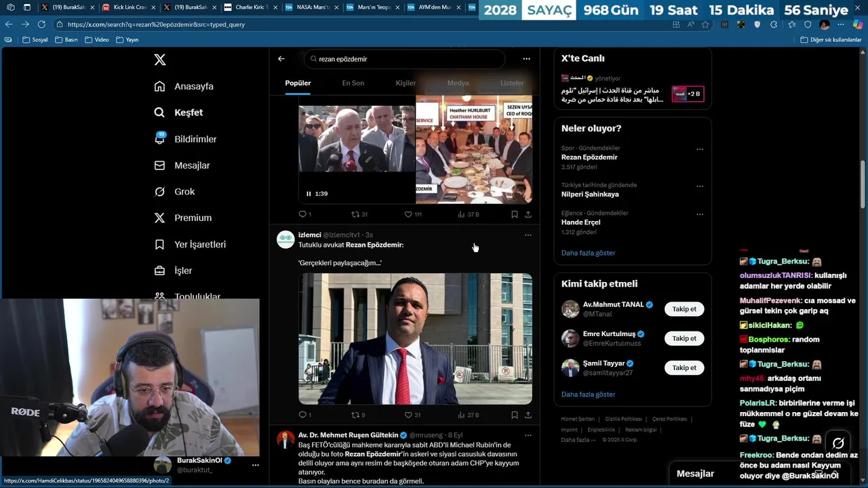This screenshot has height=488, width=868.
Task: Switch to the Medya tab
Action: [458, 83]
